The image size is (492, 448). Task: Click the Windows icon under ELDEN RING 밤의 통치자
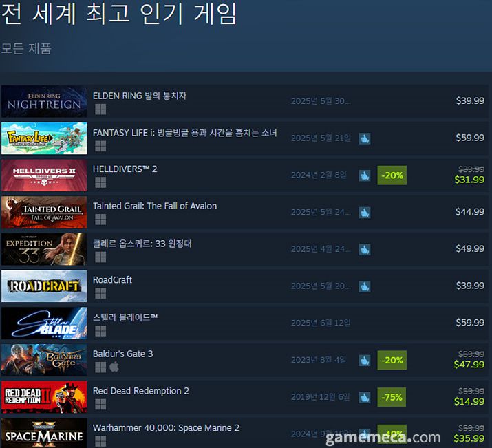click(x=100, y=109)
